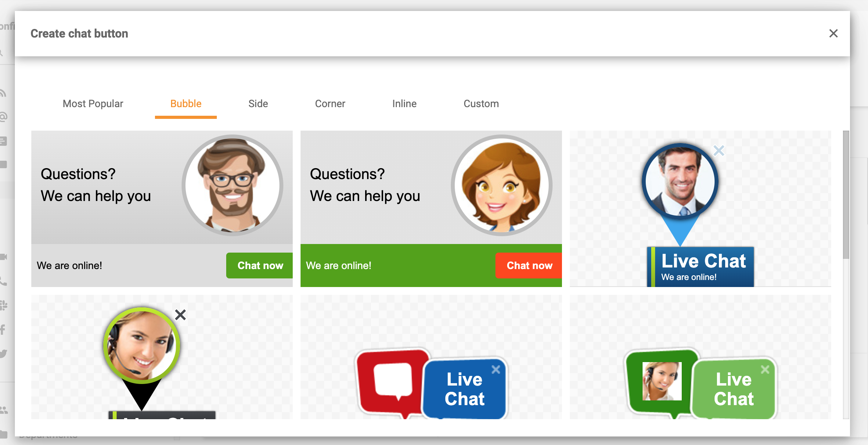Open the email (@) channel icon
The image size is (868, 445).
pos(4,116)
